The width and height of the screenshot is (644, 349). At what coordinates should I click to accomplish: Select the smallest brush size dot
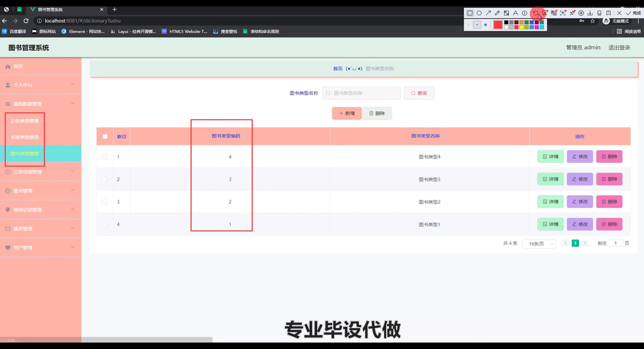click(469, 25)
